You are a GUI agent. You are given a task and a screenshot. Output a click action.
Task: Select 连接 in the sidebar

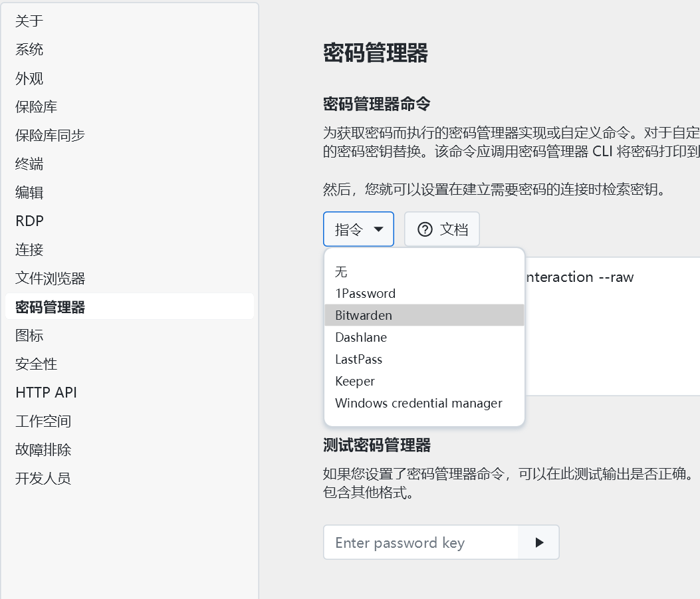click(x=130, y=249)
